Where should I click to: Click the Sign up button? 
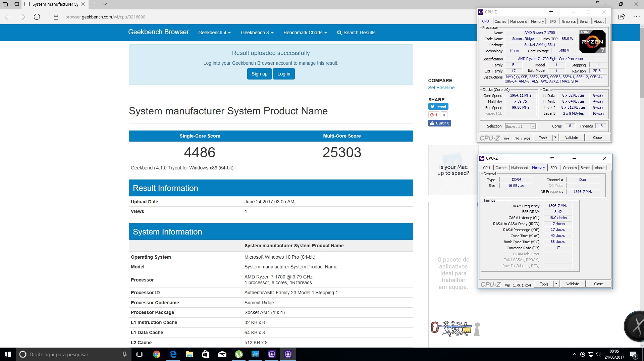(259, 74)
